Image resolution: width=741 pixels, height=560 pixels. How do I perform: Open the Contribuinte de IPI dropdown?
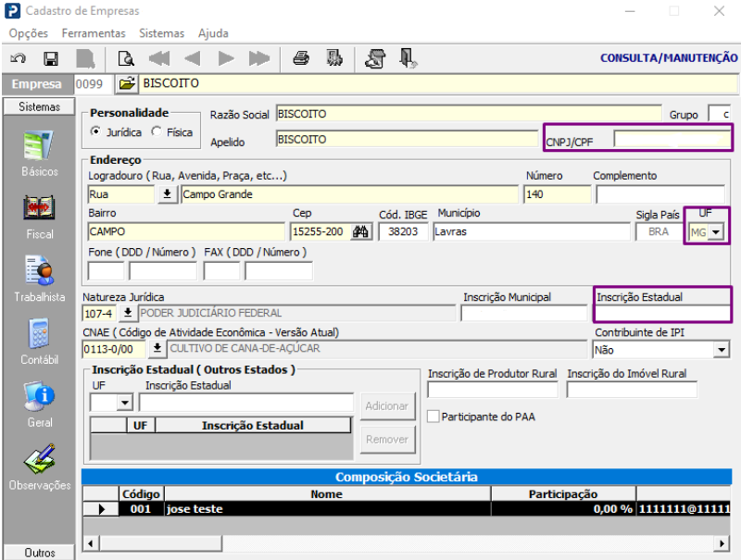[x=721, y=350]
